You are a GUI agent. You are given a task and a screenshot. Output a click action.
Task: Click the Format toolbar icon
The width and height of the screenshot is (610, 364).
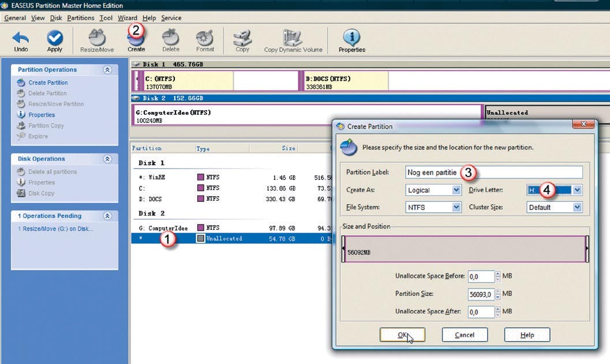tap(205, 37)
